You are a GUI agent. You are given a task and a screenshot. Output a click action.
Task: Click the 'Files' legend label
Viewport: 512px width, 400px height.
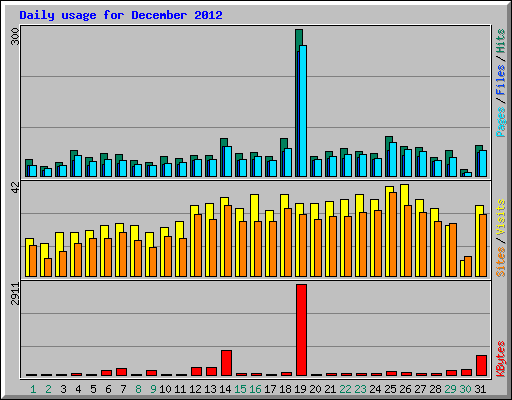[x=501, y=79]
